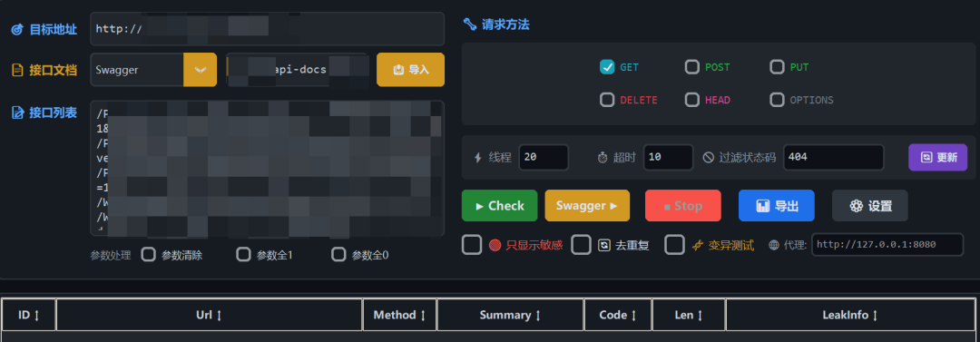The height and width of the screenshot is (342, 980).
Task: Sort the table by Code column
Action: (618, 315)
